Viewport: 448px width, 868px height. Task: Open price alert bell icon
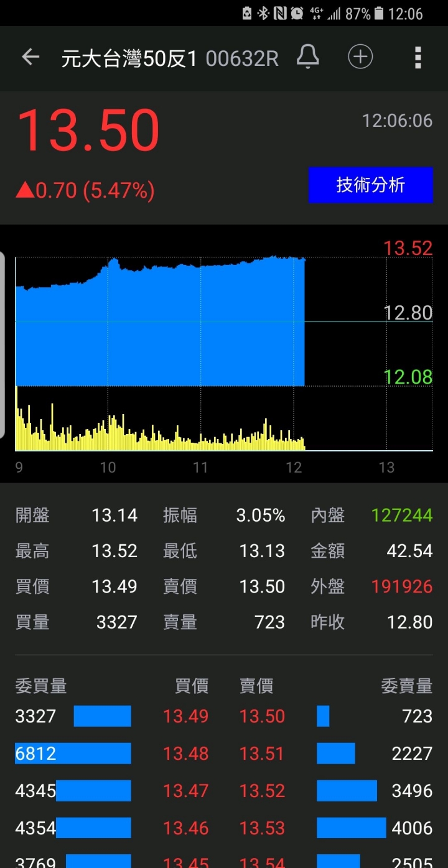pyautogui.click(x=307, y=57)
